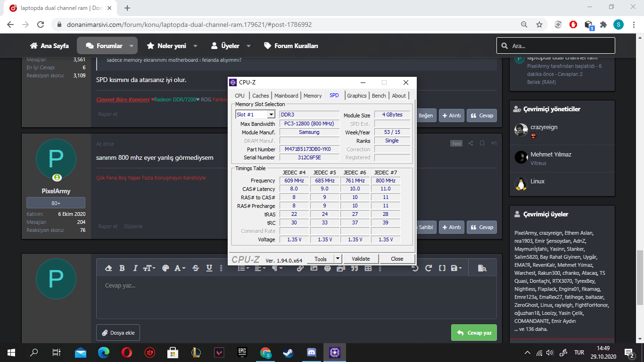This screenshot has height=362, width=644.
Task: Bookmark this page with the star icon
Action: click(x=539, y=25)
